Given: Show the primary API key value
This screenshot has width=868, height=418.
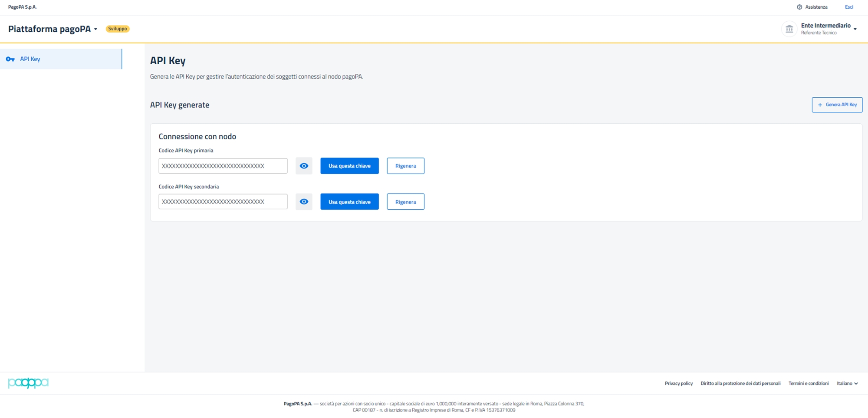Looking at the screenshot, I should point(304,166).
